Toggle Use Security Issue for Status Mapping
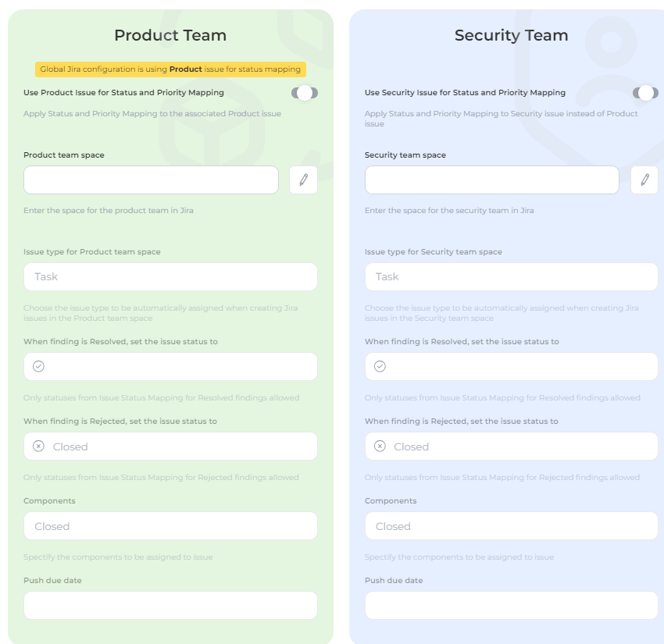The image size is (664, 644). 645,93
